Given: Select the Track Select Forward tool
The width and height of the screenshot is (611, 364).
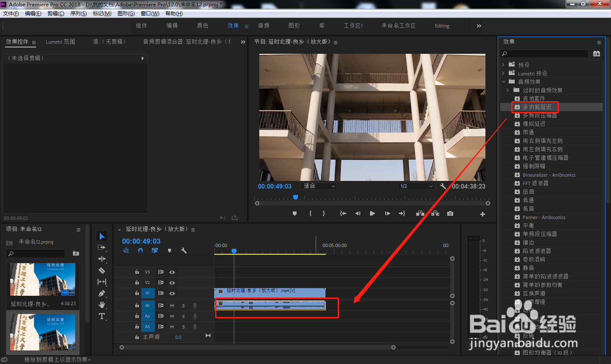Looking at the screenshot, I should click(101, 247).
